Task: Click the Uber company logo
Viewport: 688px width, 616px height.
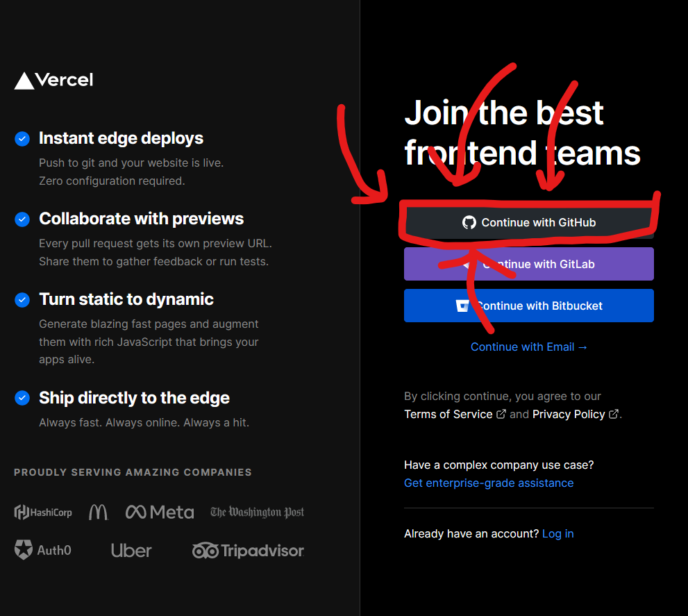Action: pyautogui.click(x=131, y=551)
